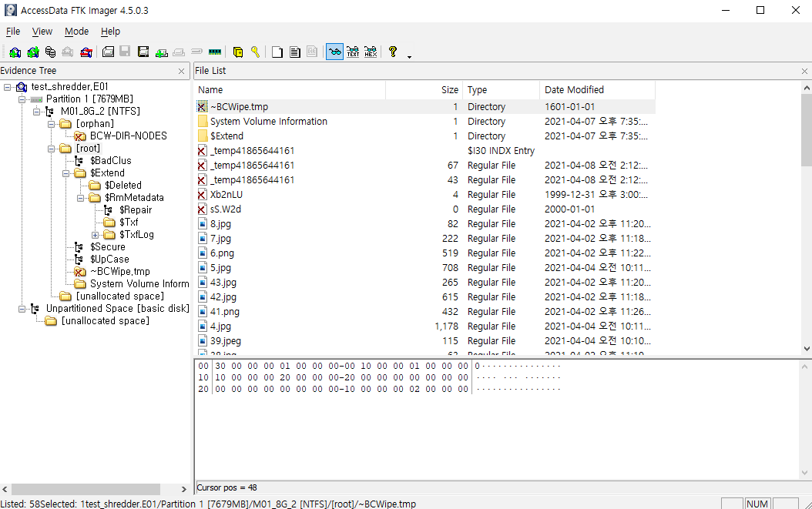Click the AccessData FTK Imager title icon
Image resolution: width=812 pixels, height=509 pixels.
(10, 10)
